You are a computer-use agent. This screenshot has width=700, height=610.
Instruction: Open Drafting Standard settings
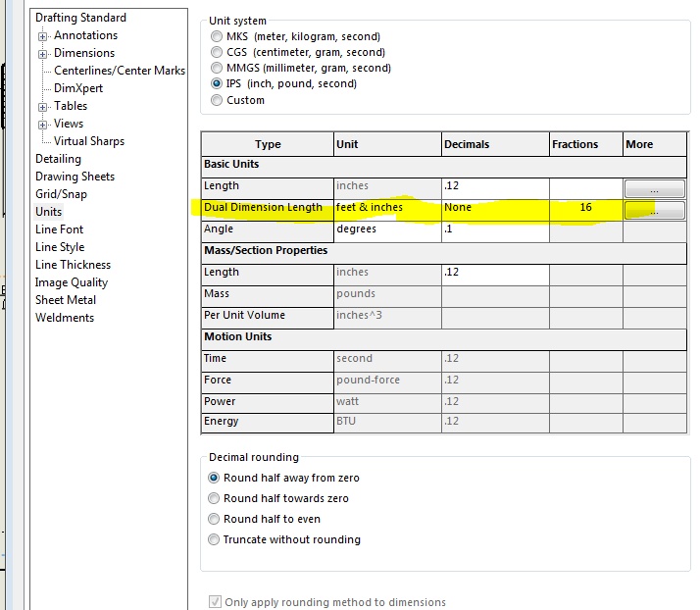tap(80, 18)
